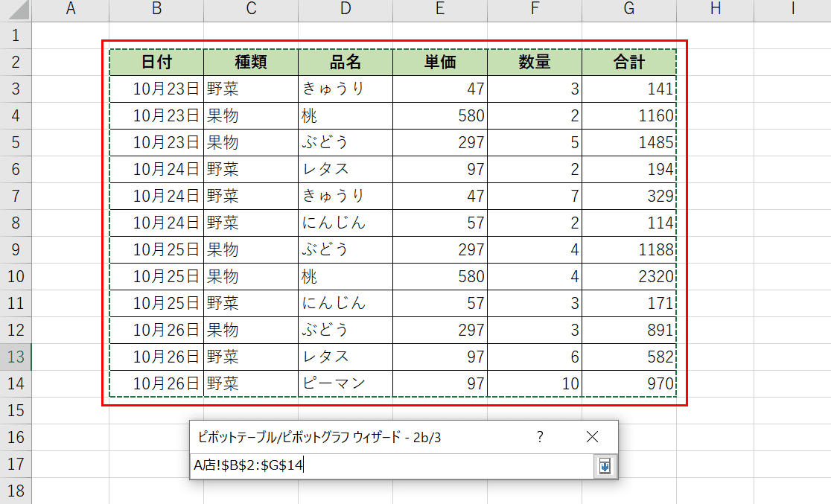
Task: Click the きゅうり cell in row 3
Action: [x=346, y=89]
